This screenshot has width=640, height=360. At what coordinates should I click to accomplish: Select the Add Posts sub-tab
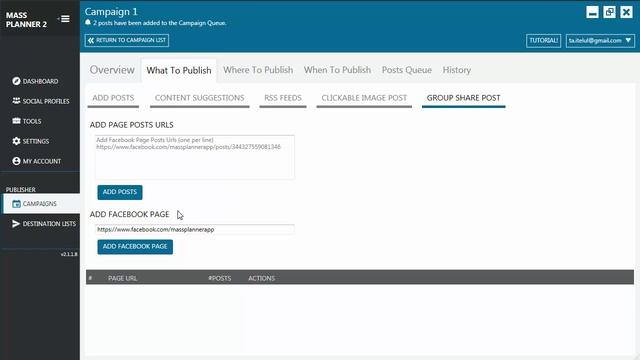point(113,98)
